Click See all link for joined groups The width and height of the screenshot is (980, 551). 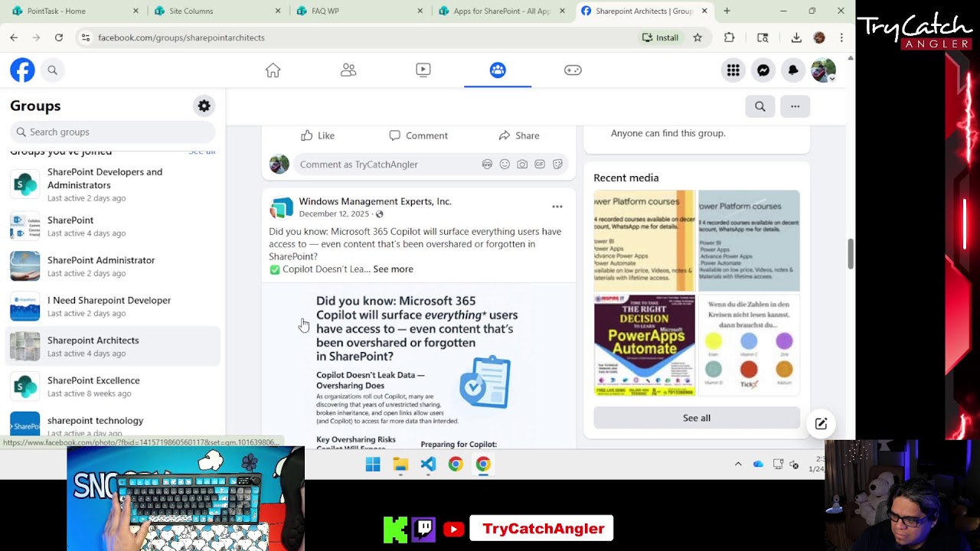point(202,152)
